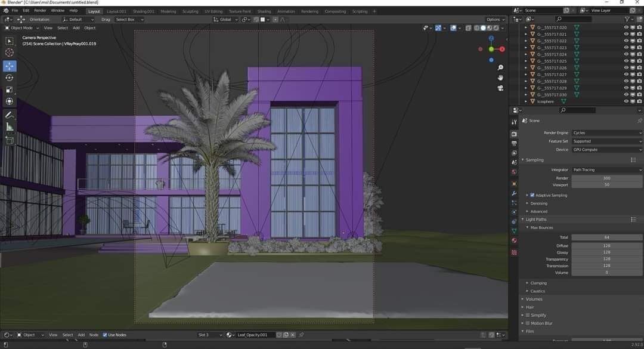Image resolution: width=644 pixels, height=349 pixels.
Task: Open the Render Properties tab
Action: [514, 134]
